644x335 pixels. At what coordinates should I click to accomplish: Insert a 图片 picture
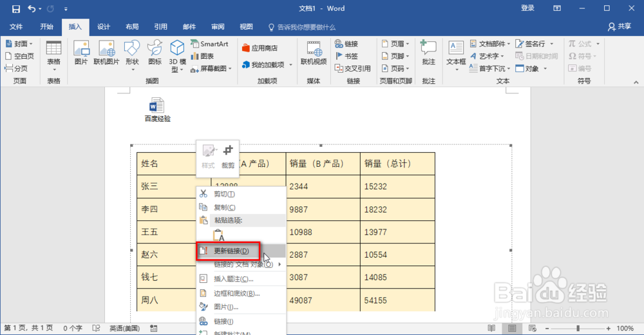[81, 53]
